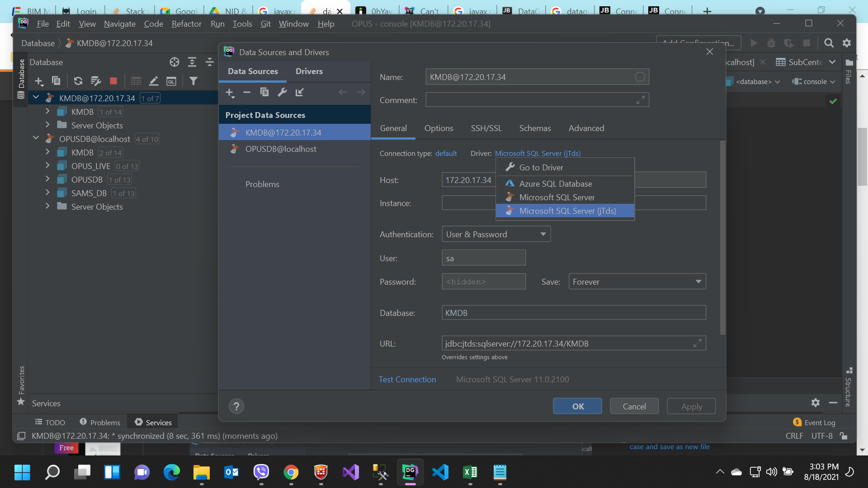Click into the Database input field
868x488 pixels.
[573, 313]
